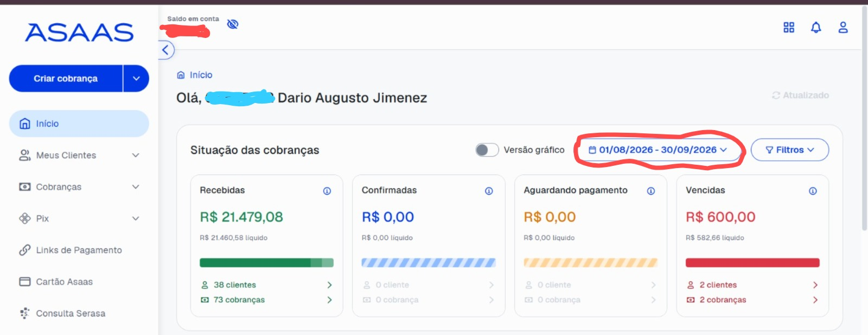This screenshot has width=868, height=335.
Task: Click the info icon on Confirmadas card
Action: [489, 191]
